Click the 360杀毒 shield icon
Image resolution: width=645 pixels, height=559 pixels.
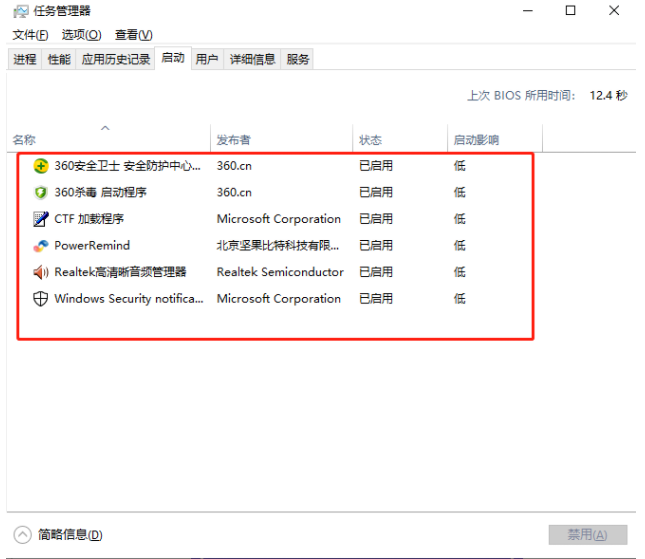(x=41, y=192)
